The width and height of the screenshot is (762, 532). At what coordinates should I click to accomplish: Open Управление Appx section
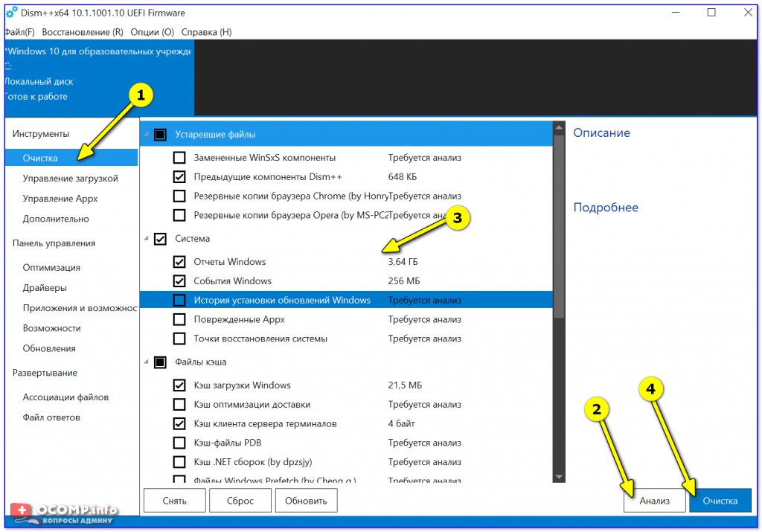[60, 199]
